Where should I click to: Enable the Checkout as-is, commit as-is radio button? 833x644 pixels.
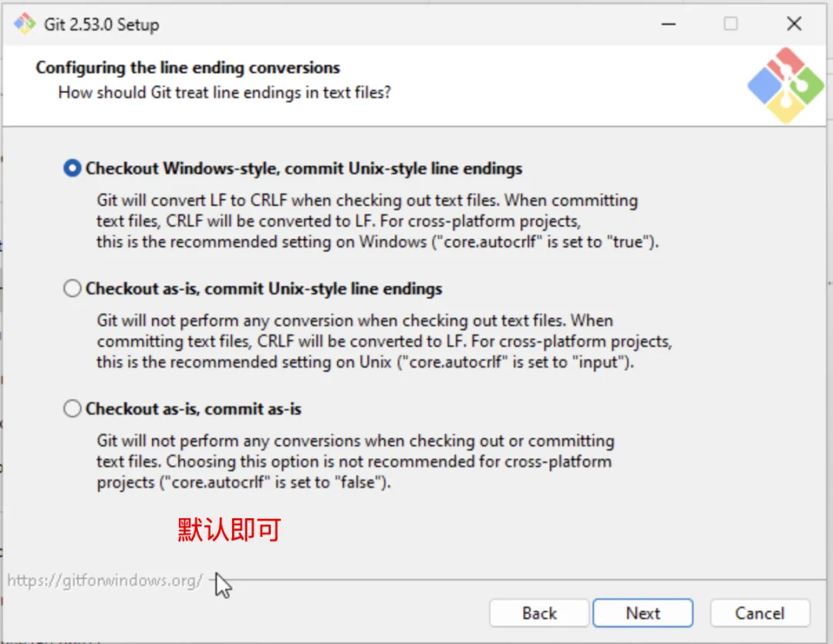coord(73,409)
